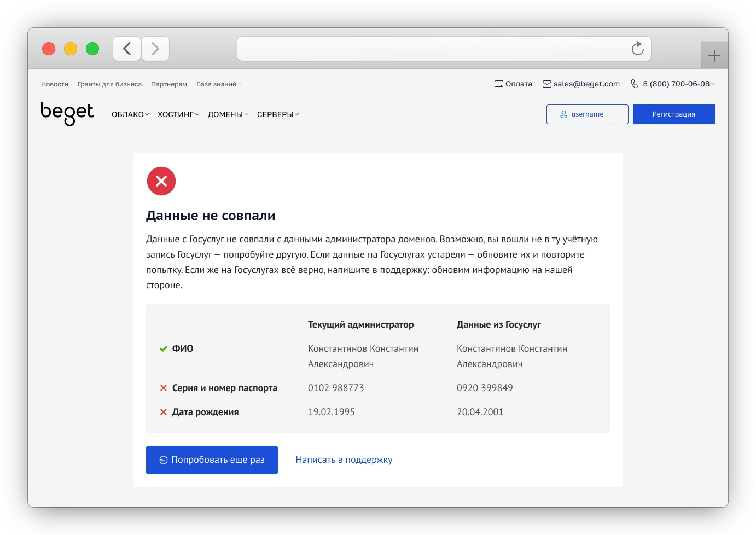
Task: Click the Текущий администратор column header
Action: 361,324
